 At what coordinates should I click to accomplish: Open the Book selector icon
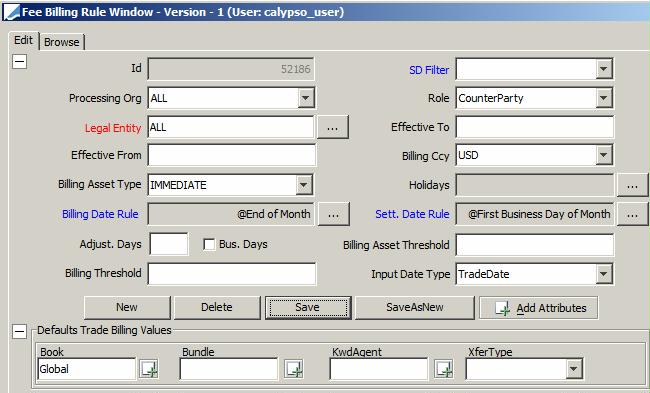point(149,369)
